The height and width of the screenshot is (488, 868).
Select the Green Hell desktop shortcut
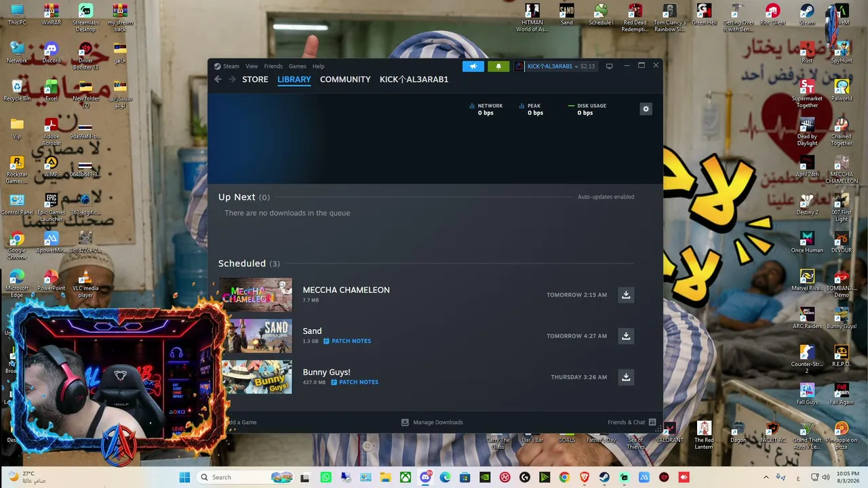tap(704, 15)
